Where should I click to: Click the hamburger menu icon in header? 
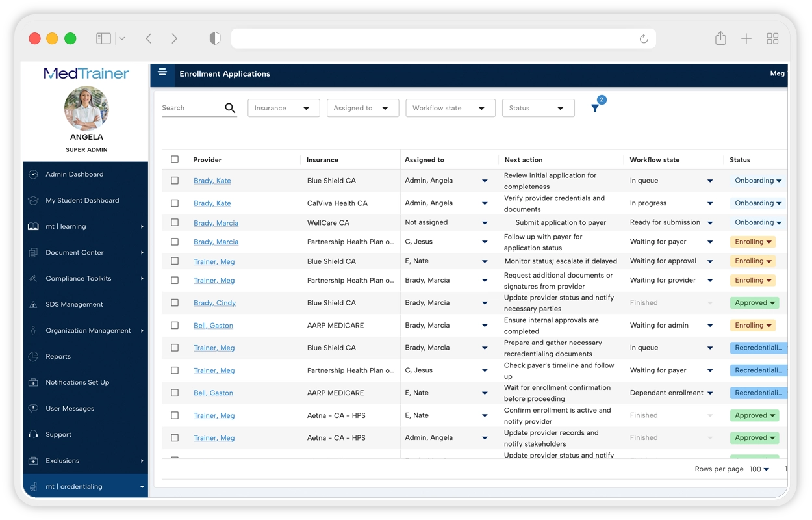[x=162, y=73]
